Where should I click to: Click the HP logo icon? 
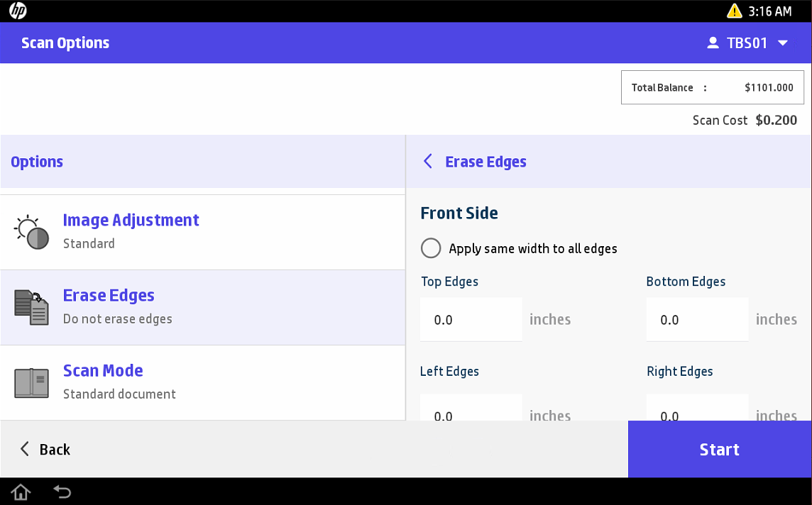point(18,11)
